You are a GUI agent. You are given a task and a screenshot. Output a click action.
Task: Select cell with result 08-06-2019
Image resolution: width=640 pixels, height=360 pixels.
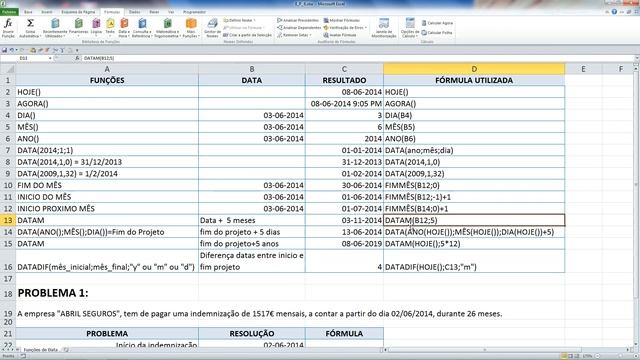[x=344, y=244]
